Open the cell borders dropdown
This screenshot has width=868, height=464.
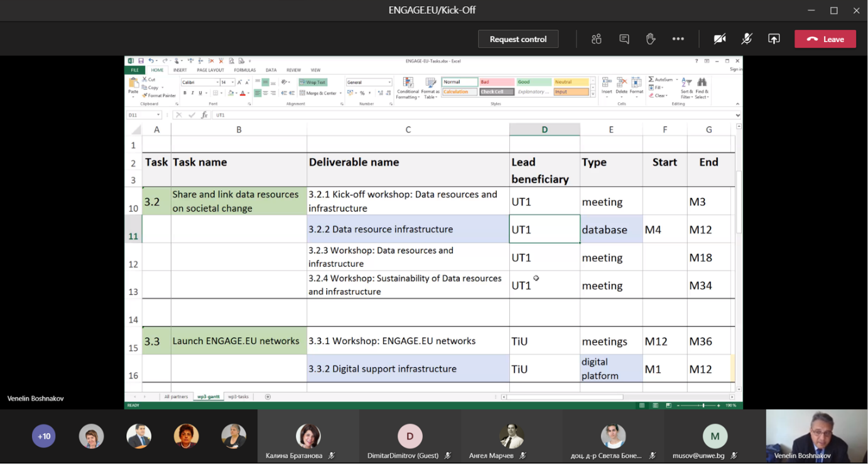[x=221, y=93]
